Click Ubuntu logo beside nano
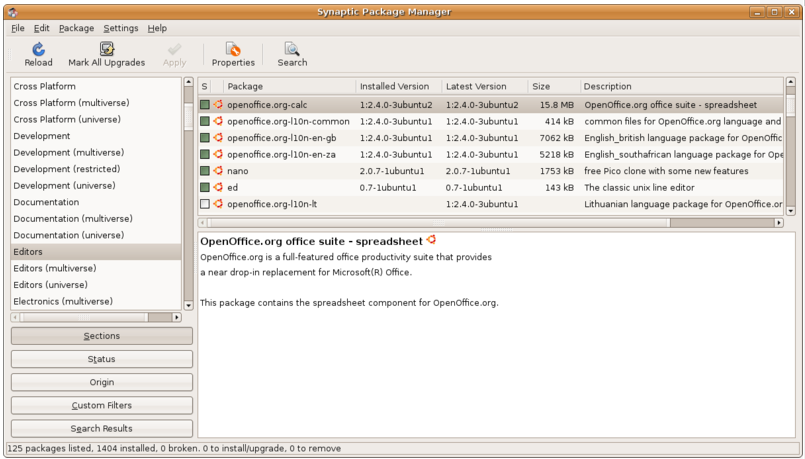Screen dimensions: 805x459 tap(218, 170)
